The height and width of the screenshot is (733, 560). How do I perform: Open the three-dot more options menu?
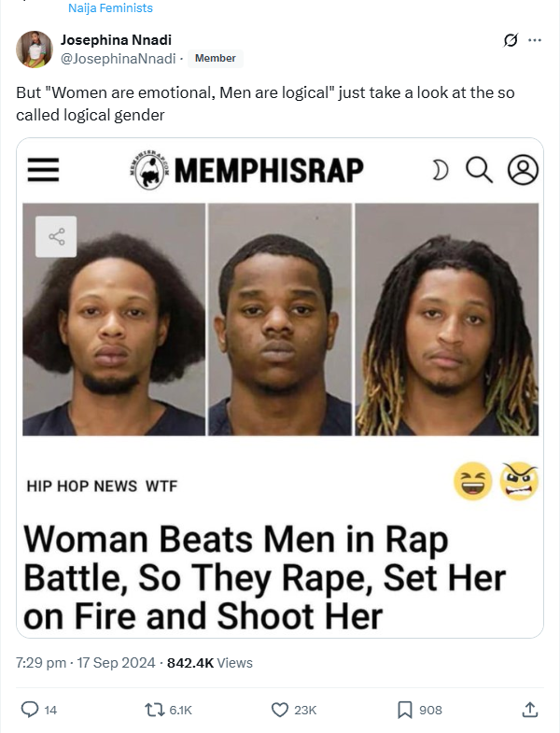click(x=535, y=40)
